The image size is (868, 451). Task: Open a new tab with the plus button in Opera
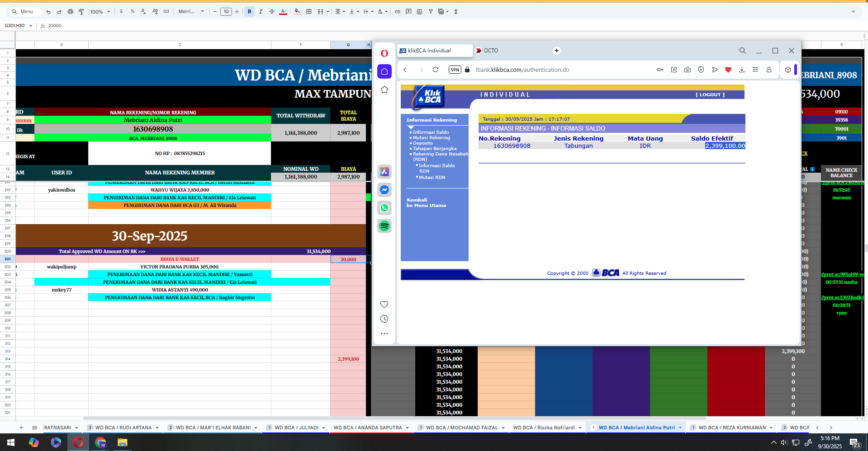pos(557,51)
